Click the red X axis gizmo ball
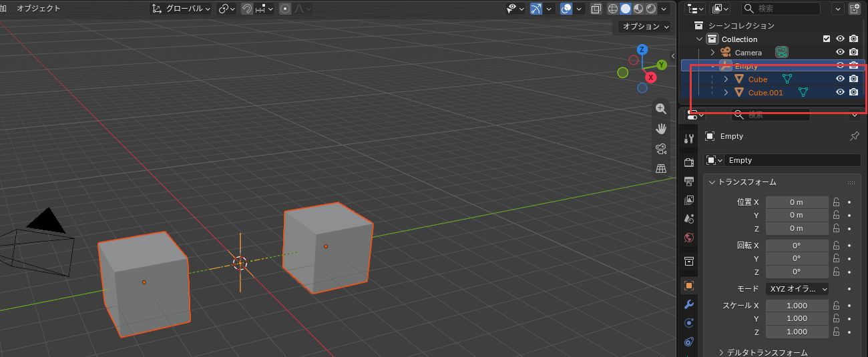The image size is (868, 357). coord(650,77)
